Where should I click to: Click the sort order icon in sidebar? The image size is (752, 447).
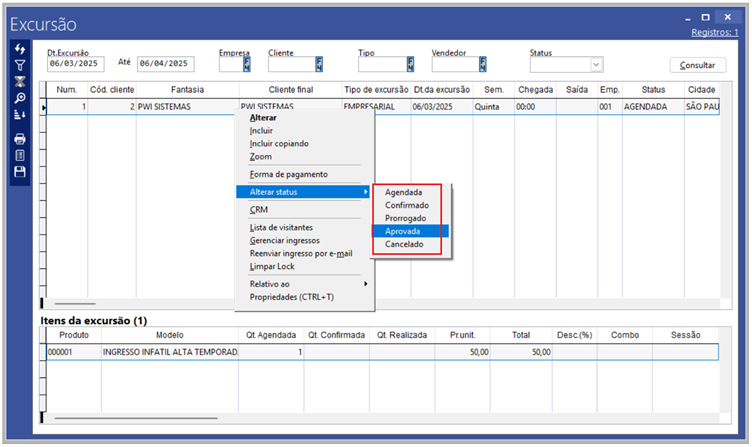(19, 115)
